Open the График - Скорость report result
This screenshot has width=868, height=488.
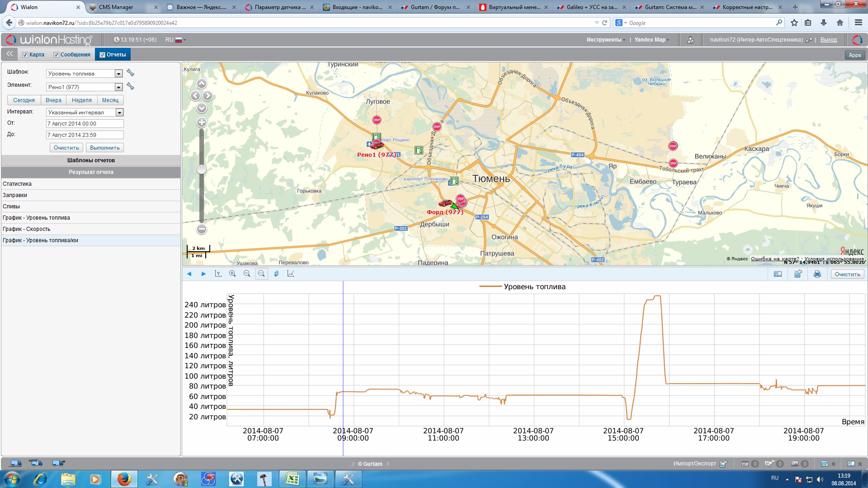pos(27,229)
